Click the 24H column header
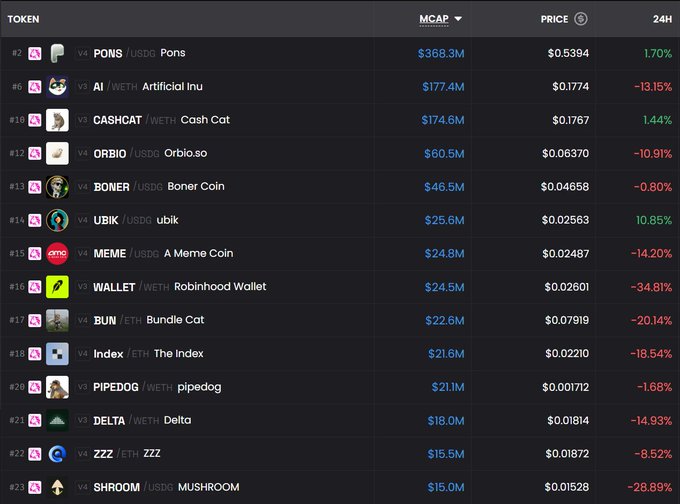680x504 pixels. point(662,19)
